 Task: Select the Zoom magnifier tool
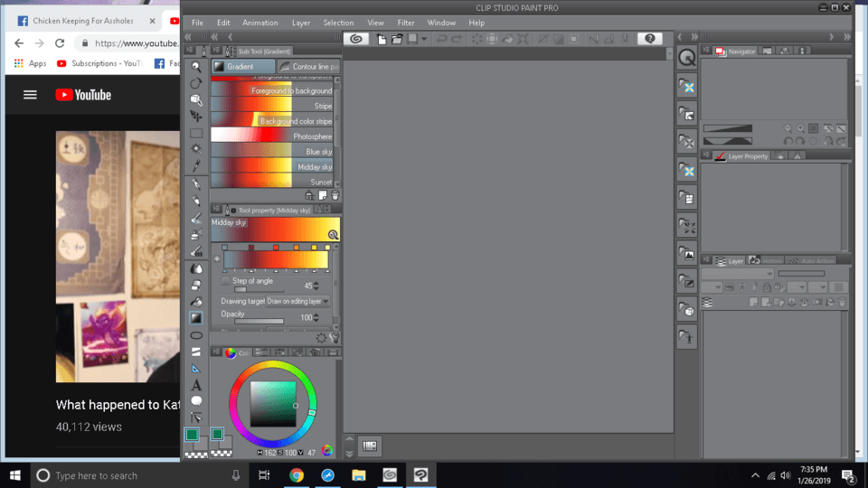pos(196,68)
